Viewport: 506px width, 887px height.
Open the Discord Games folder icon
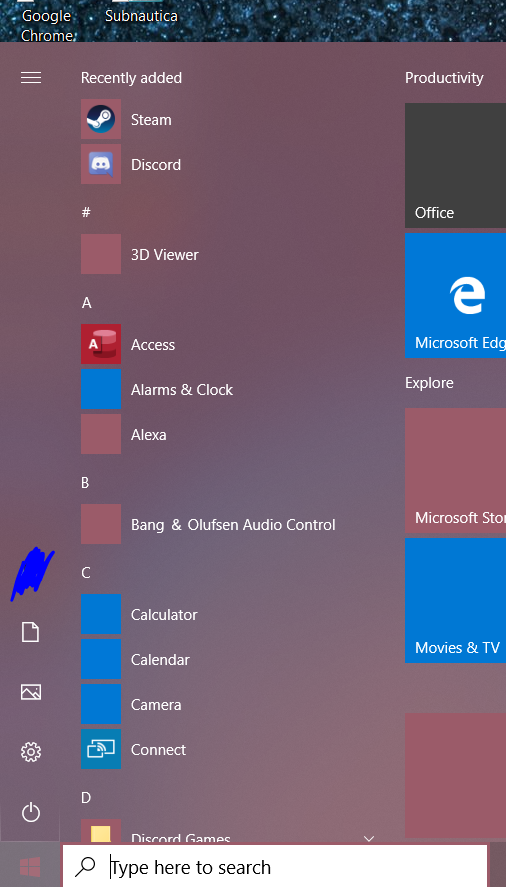pyautogui.click(x=101, y=830)
